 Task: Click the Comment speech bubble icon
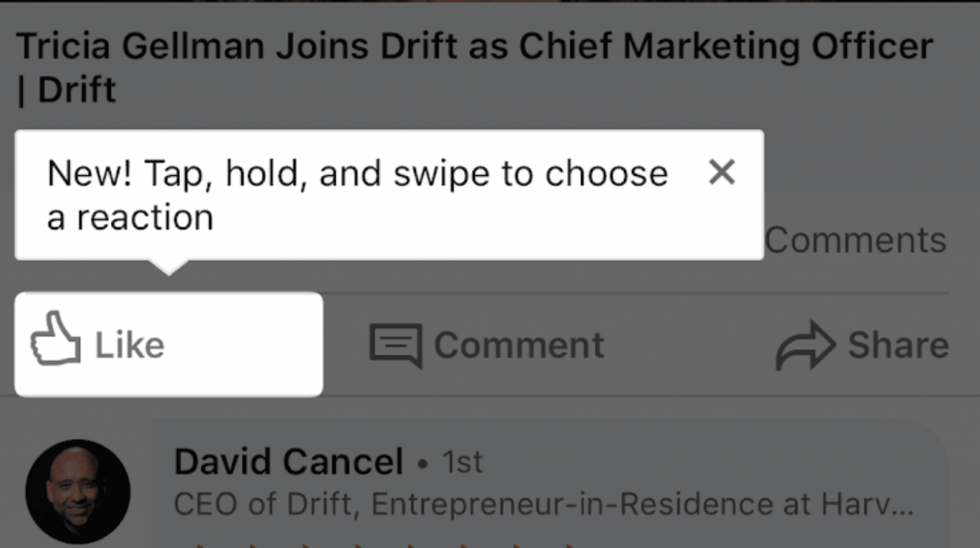point(395,345)
